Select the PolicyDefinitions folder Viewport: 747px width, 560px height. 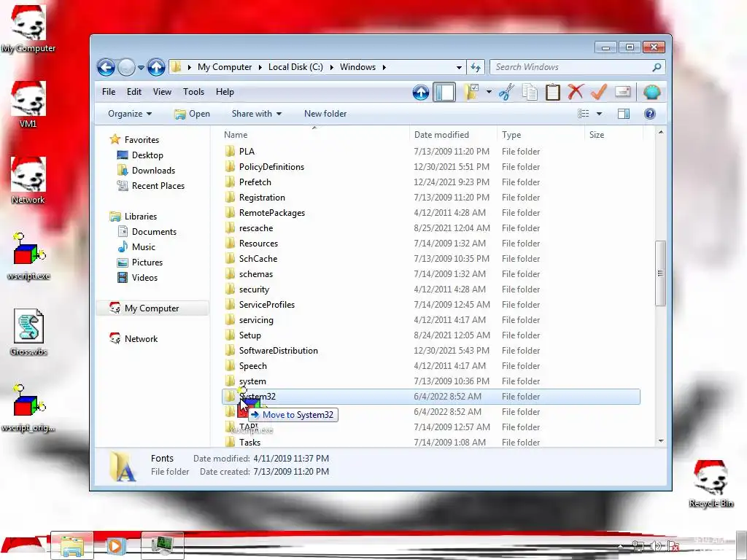(x=271, y=167)
